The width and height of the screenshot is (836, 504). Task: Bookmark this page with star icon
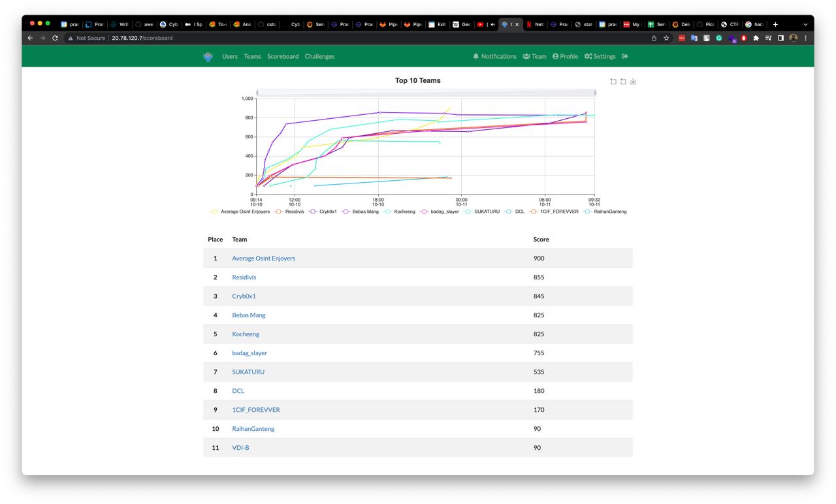click(x=666, y=39)
